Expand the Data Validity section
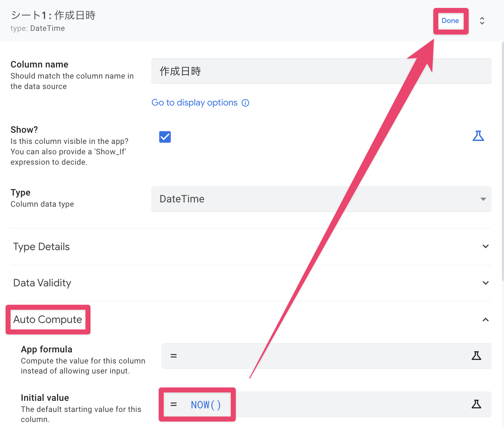 251,283
